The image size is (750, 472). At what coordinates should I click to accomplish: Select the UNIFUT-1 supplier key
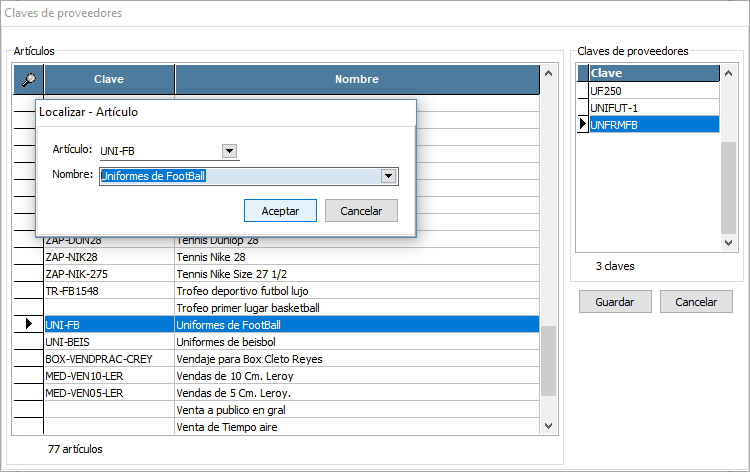(652, 107)
